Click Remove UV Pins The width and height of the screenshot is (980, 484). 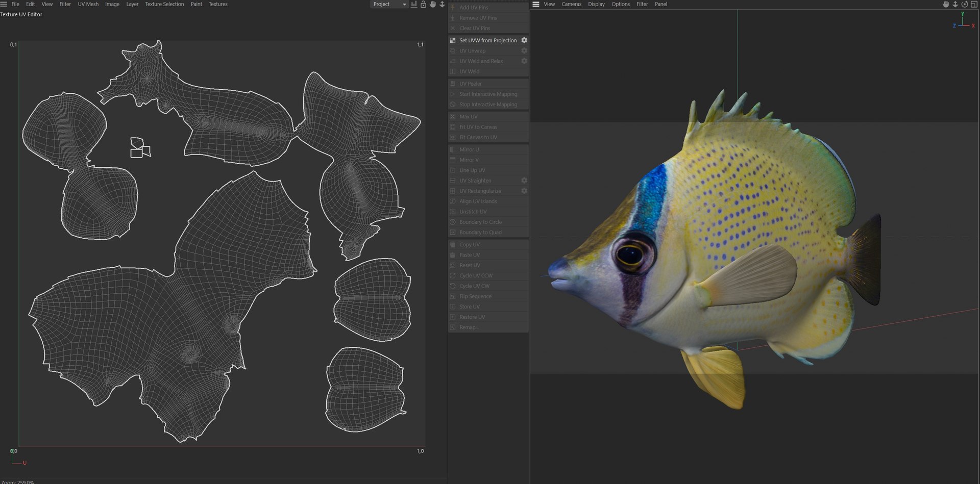[488, 18]
